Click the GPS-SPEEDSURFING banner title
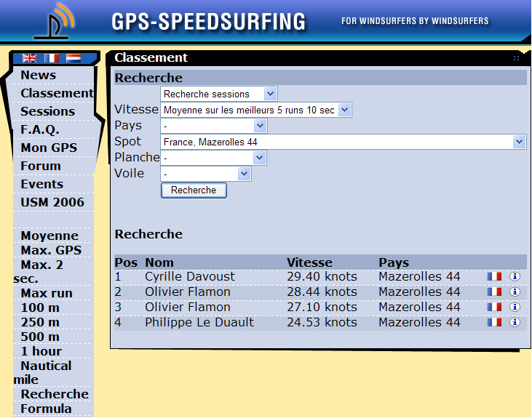The height and width of the screenshot is (418, 532). 209,22
